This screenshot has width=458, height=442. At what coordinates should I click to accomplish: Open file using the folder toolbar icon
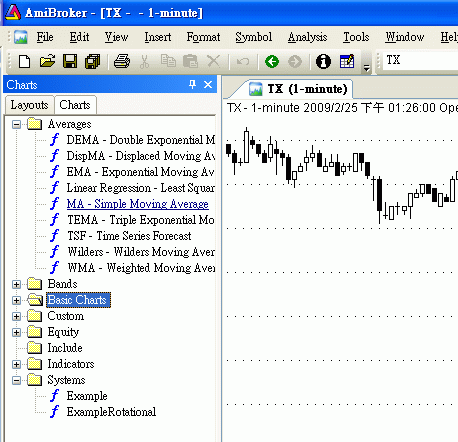47,62
